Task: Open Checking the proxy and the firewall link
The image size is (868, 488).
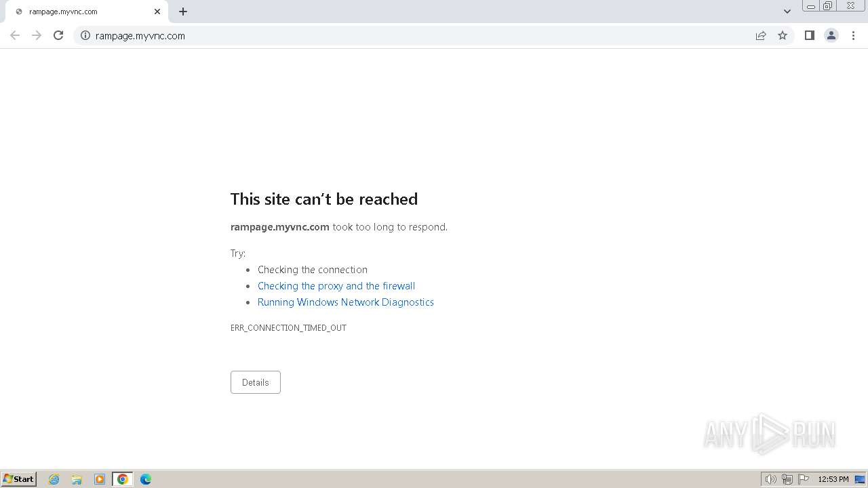Action: (x=336, y=286)
